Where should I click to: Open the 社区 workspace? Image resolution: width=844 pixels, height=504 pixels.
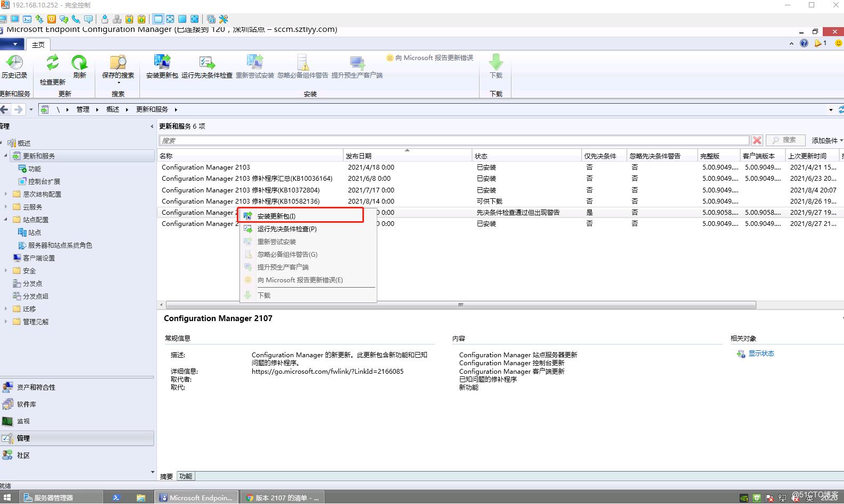(x=77, y=455)
